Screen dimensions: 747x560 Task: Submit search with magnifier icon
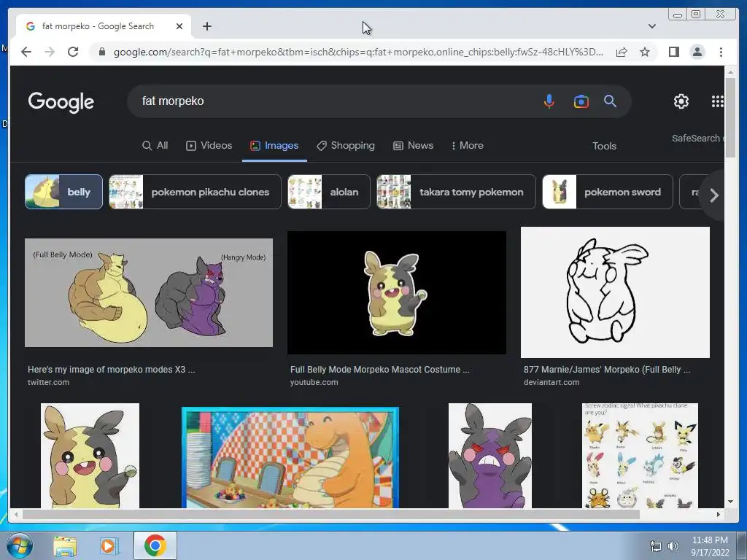click(610, 101)
